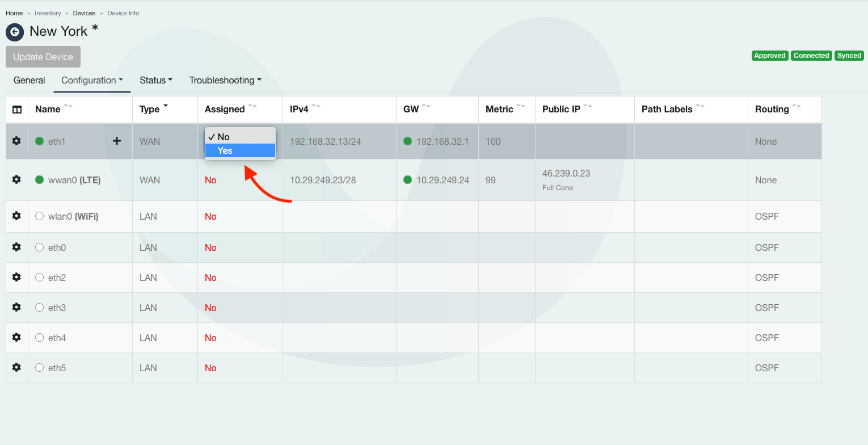Click the plus icon on eth1 row
The width and height of the screenshot is (868, 445).
tap(117, 141)
